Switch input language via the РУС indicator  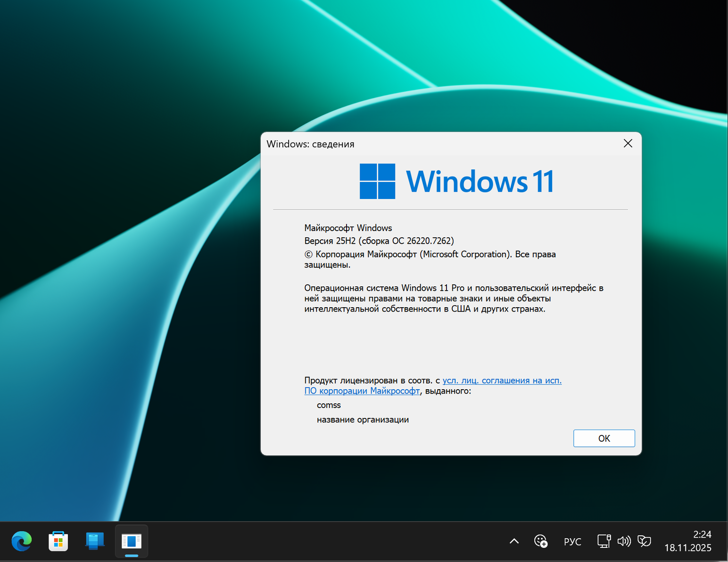click(573, 541)
